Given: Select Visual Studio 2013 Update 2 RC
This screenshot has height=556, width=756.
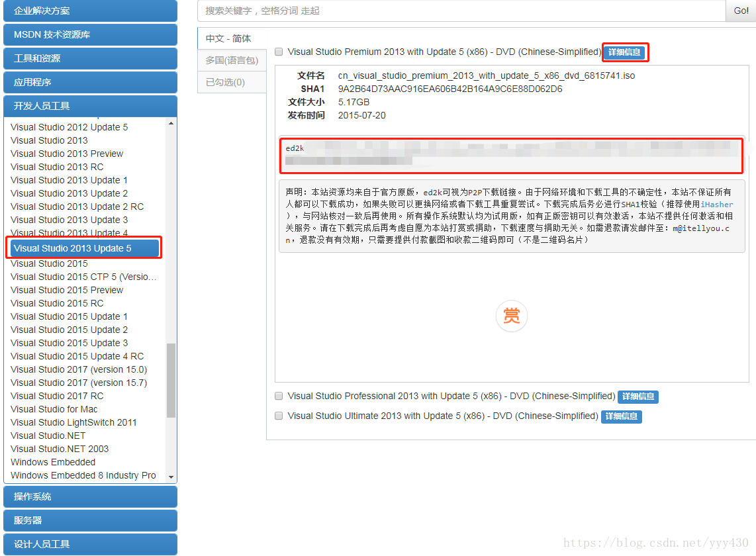Looking at the screenshot, I should [77, 207].
